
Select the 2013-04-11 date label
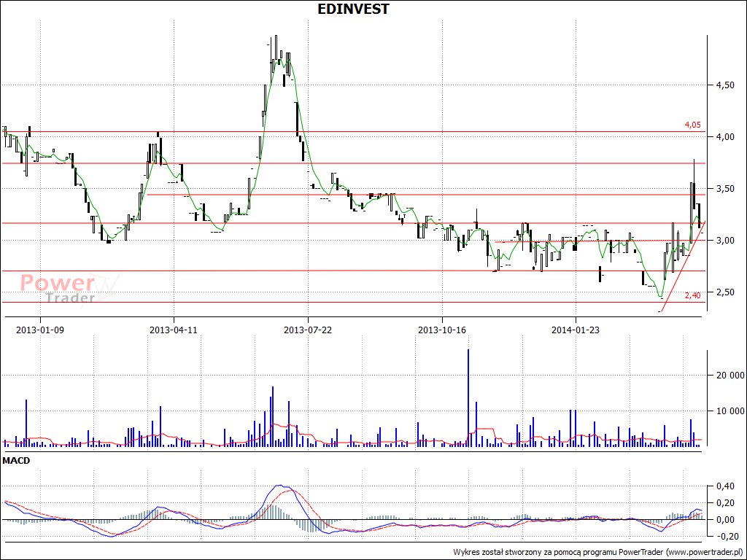click(174, 330)
